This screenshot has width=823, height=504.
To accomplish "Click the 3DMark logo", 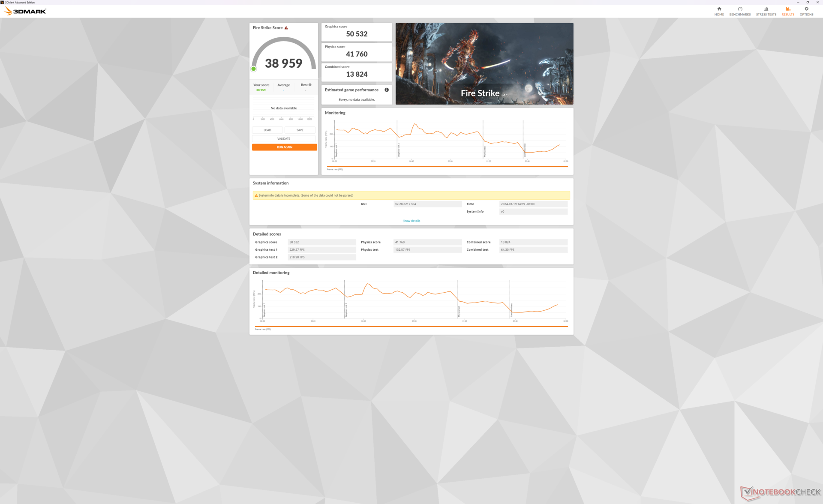I will click(26, 11).
